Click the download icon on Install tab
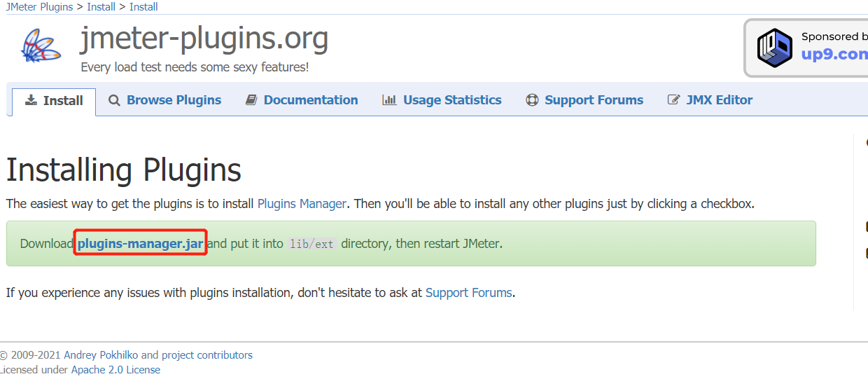This screenshot has height=379, width=868. tap(31, 100)
